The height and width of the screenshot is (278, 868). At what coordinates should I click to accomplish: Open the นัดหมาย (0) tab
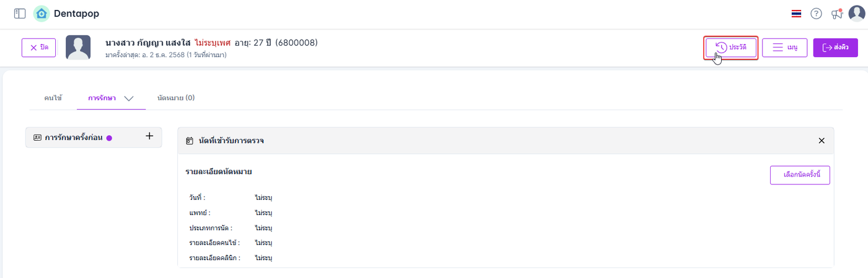pos(176,98)
